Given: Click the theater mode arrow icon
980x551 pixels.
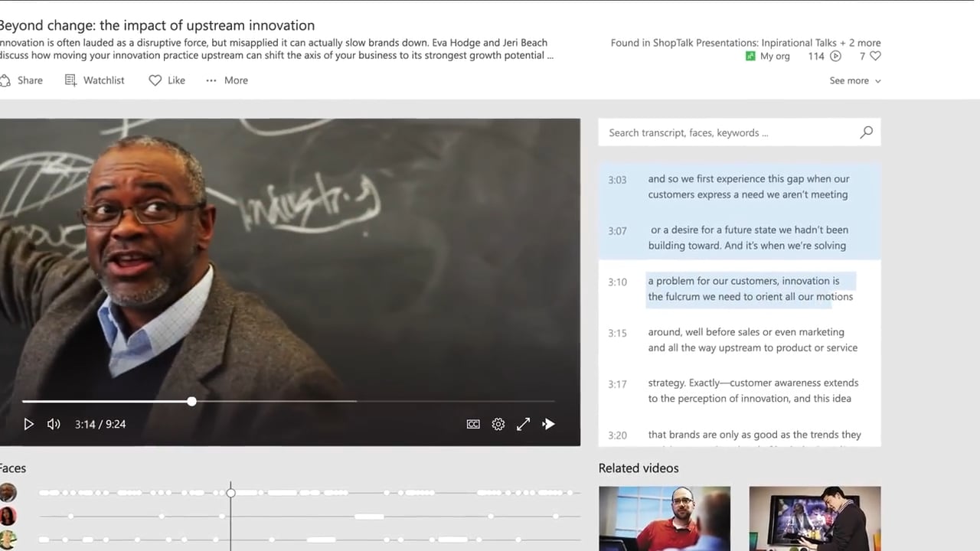Looking at the screenshot, I should coord(549,424).
